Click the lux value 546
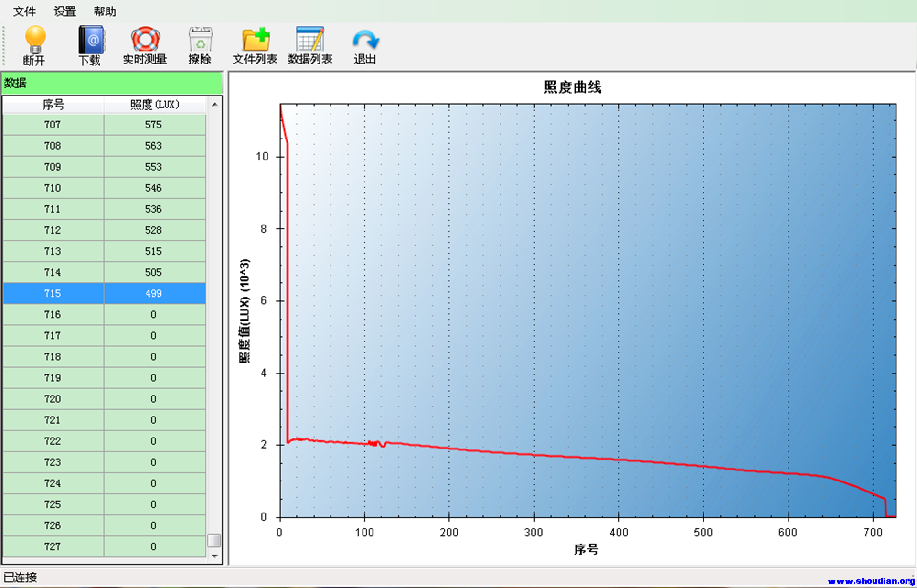The height and width of the screenshot is (588, 917). coord(153,188)
